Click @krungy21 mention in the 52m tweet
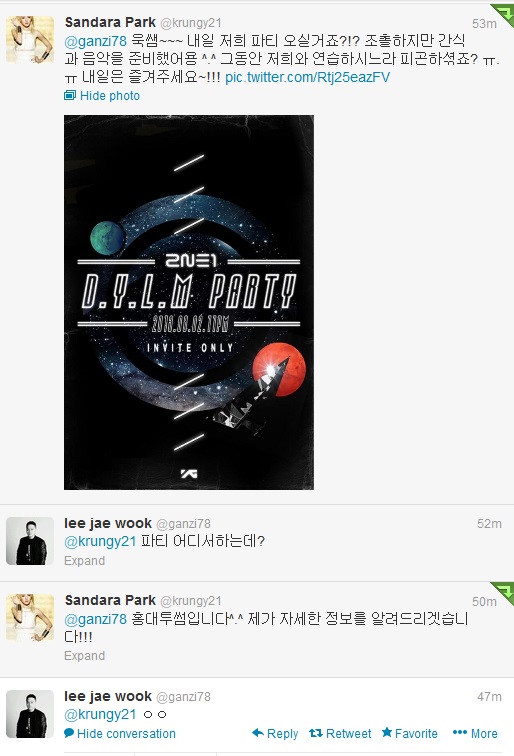 point(100,541)
